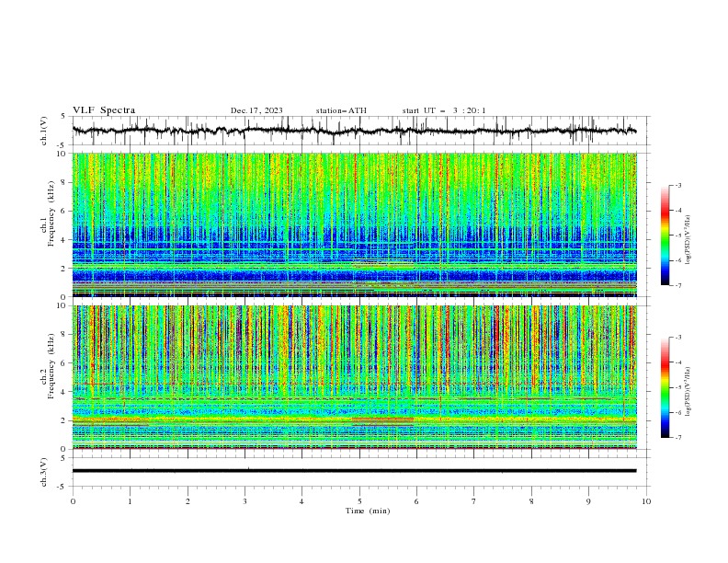This screenshot has width=728, height=563.
Task: Click time axis tick label "5"
Action: (359, 501)
